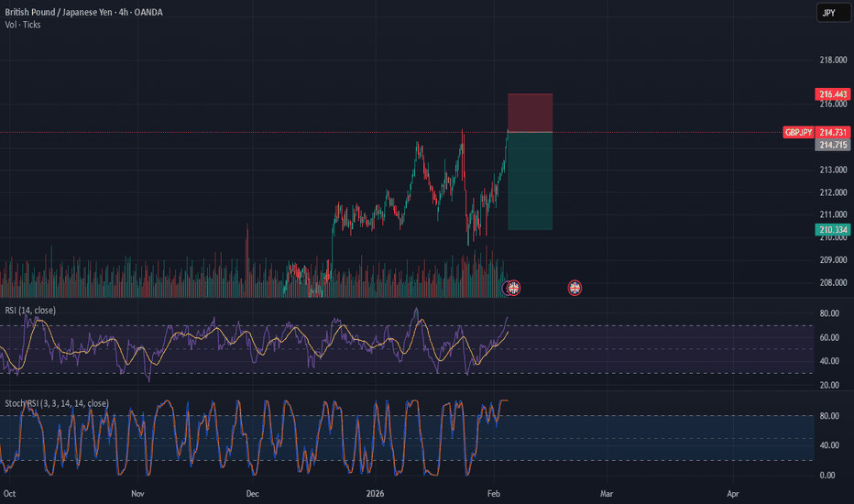Click the Nov label on time axis
Screen dimensions: 854x504
(x=137, y=493)
